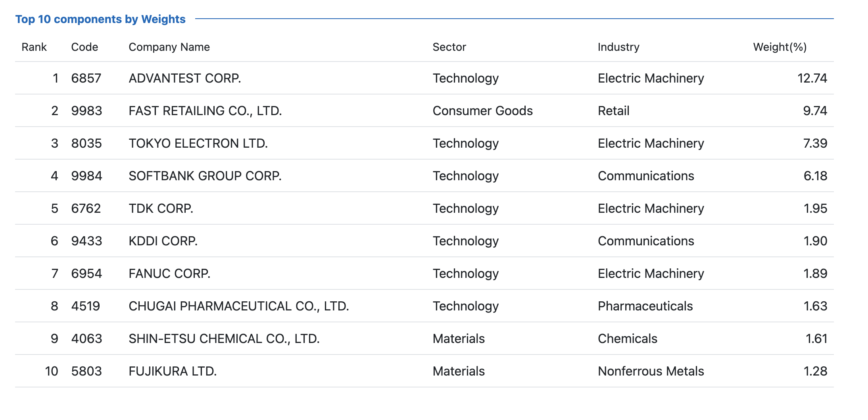Select FAST RETAILING CO., LTD. row name
This screenshot has width=868, height=420.
click(x=205, y=111)
